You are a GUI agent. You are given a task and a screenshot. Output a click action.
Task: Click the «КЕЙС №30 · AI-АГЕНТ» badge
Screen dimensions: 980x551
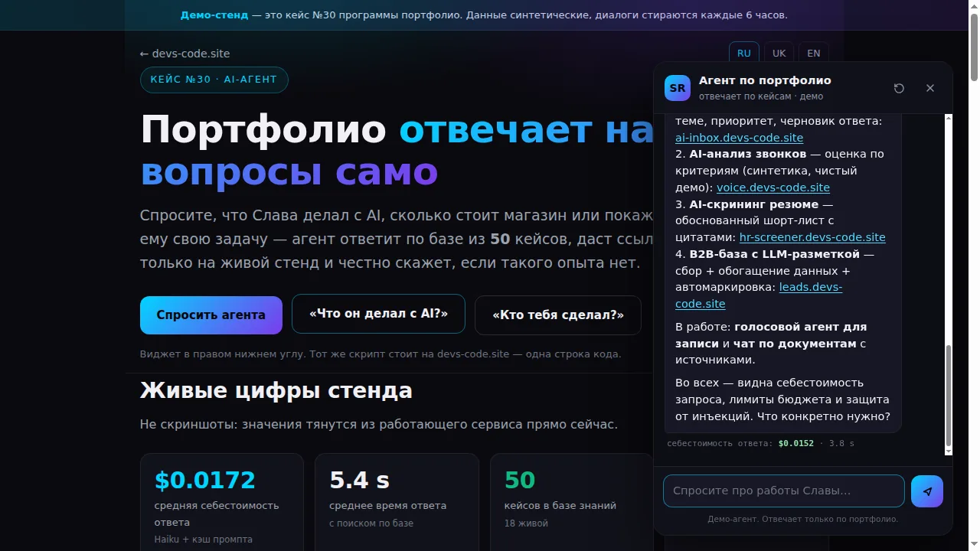point(214,80)
